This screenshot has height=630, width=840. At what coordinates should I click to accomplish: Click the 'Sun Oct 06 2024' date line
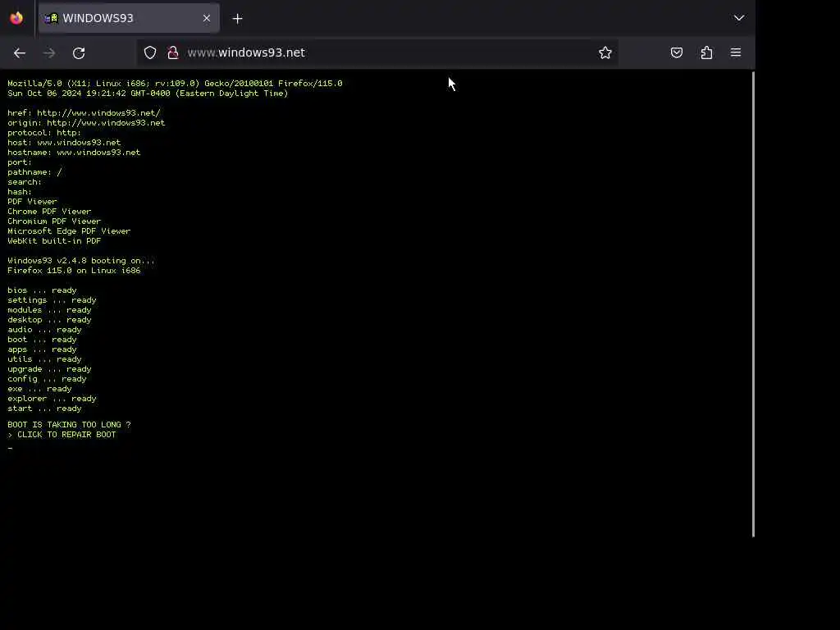click(148, 94)
